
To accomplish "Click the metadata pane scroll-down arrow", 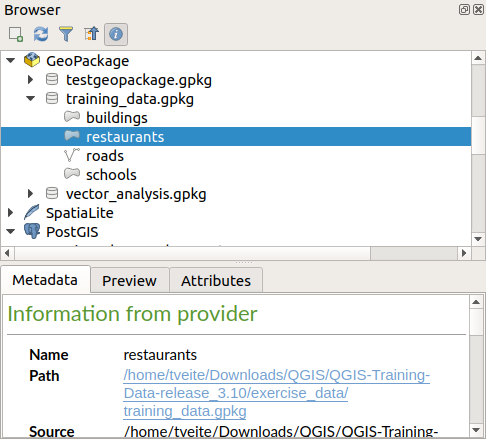I will point(476,430).
